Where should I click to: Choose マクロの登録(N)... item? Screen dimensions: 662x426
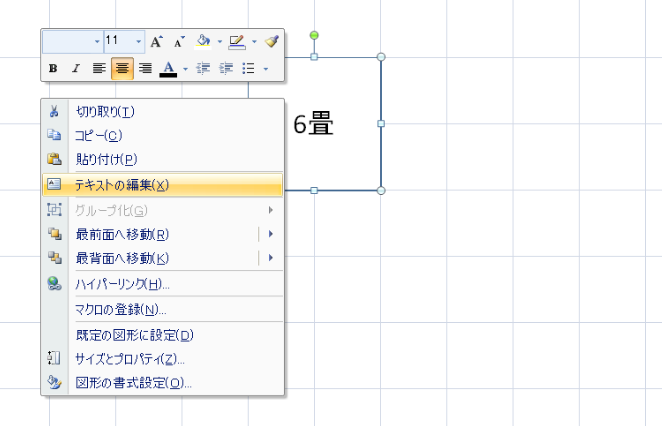pos(163,309)
